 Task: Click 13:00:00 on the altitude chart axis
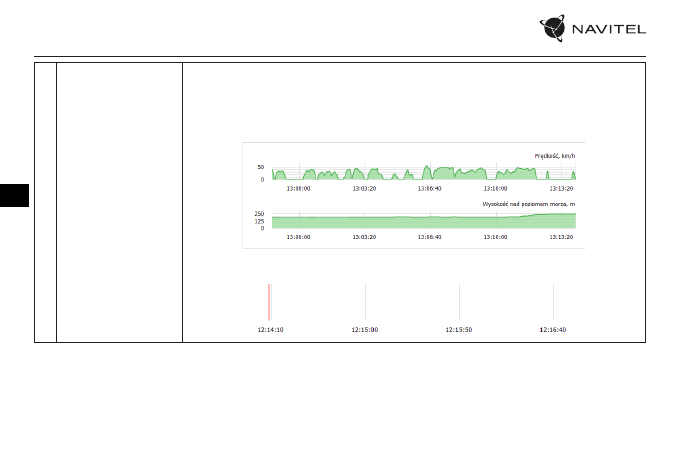click(298, 237)
